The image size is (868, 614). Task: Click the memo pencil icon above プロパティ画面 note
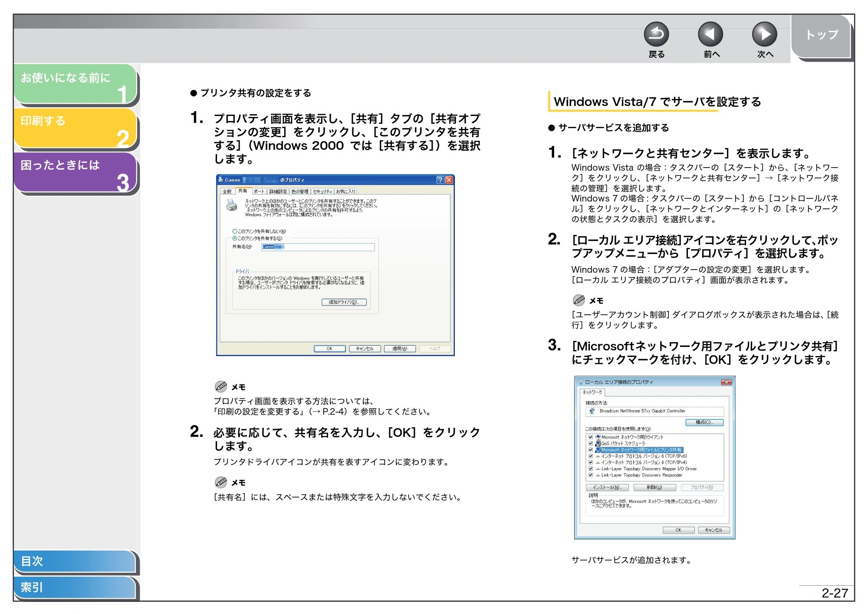pos(221,386)
